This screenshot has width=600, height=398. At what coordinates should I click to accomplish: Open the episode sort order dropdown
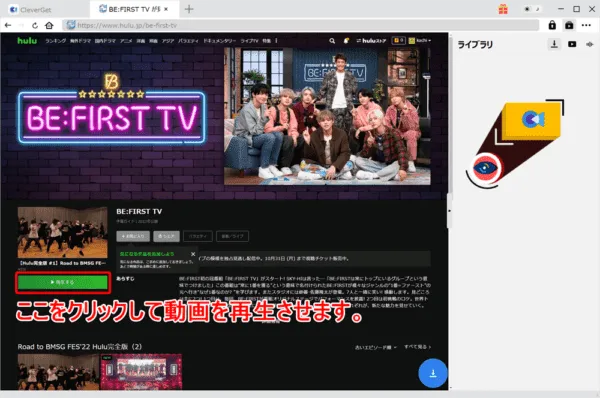(x=376, y=347)
